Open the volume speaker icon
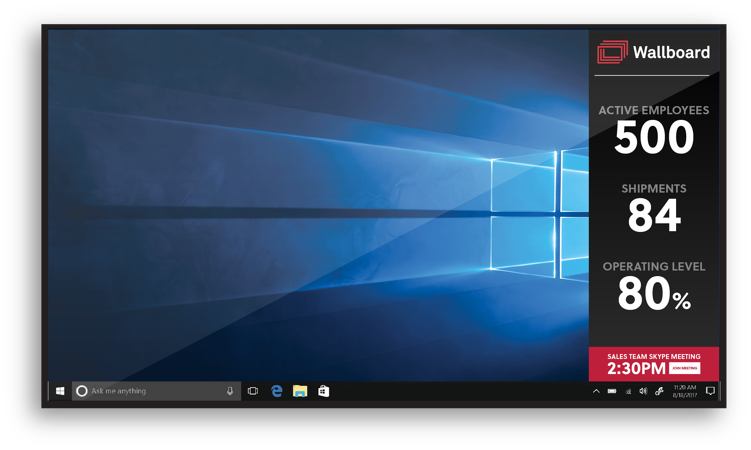This screenshot has height=450, width=751. 643,391
